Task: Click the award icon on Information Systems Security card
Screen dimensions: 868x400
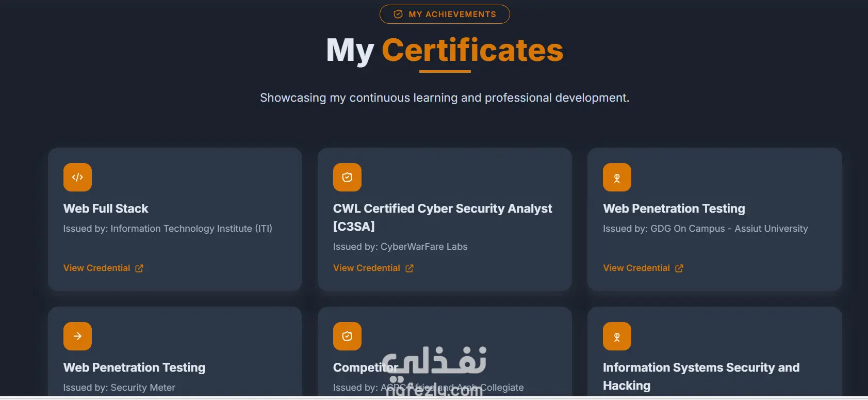Action: tap(617, 336)
